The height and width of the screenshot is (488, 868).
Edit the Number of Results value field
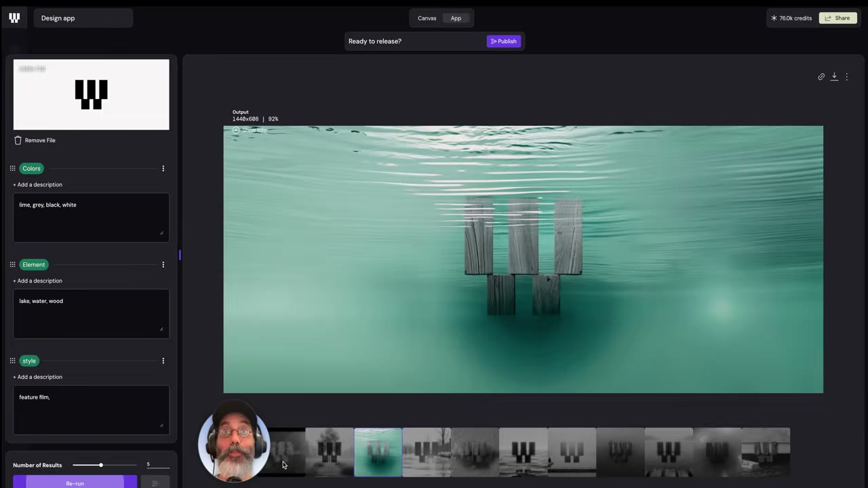tap(157, 465)
